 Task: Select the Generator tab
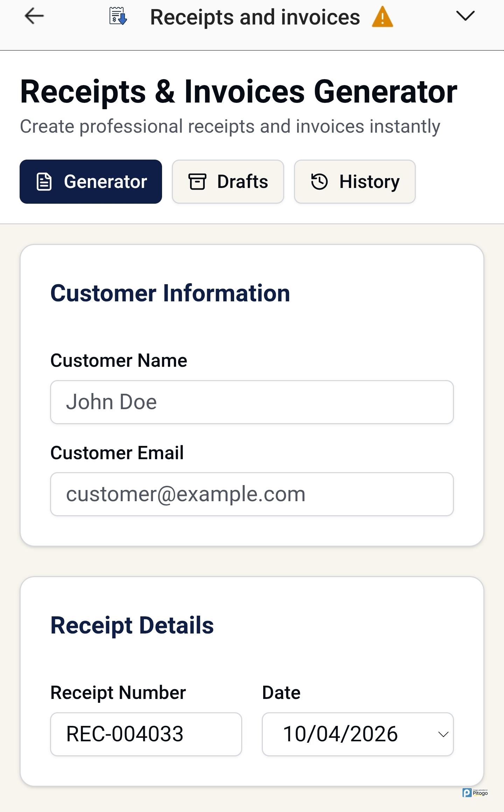(91, 182)
